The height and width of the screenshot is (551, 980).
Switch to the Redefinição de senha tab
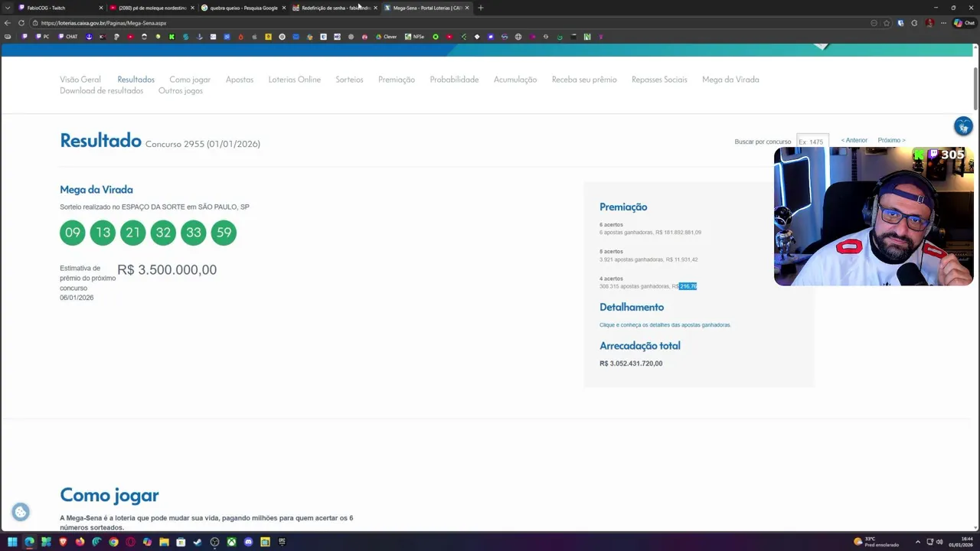pos(335,8)
